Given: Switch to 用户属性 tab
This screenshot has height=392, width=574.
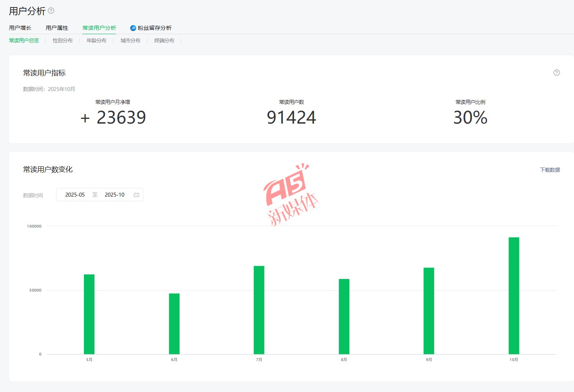Looking at the screenshot, I should coord(57,28).
